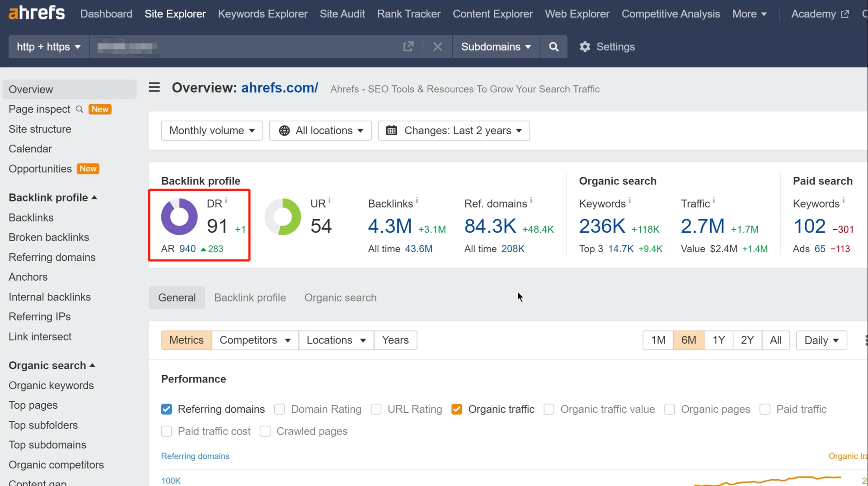This screenshot has height=486, width=868.
Task: Click the DR info icon
Action: pos(227,199)
